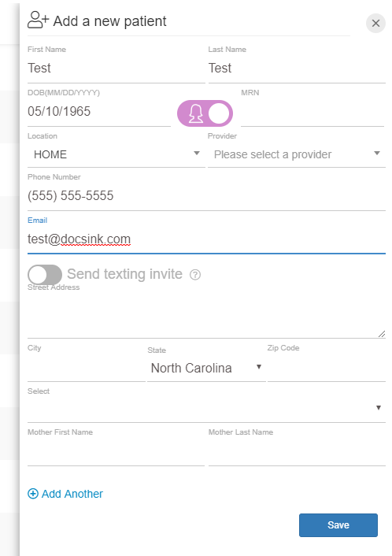Click the Add Another link
The height and width of the screenshot is (556, 392).
[x=72, y=494]
